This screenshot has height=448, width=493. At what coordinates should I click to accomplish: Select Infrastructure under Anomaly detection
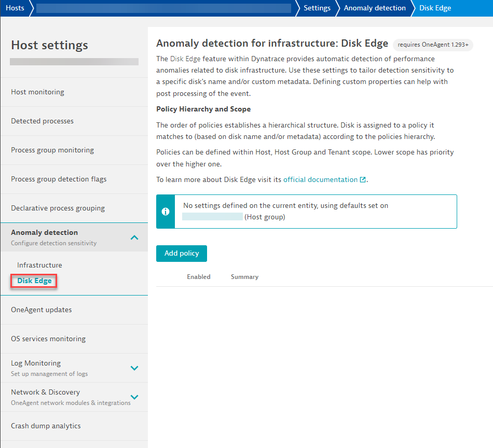39,265
